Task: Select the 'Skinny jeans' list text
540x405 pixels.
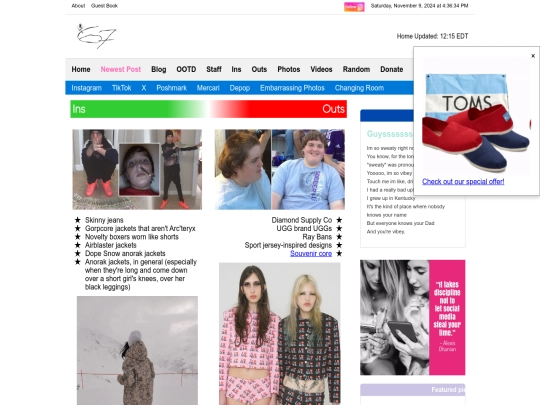Action: tap(104, 220)
